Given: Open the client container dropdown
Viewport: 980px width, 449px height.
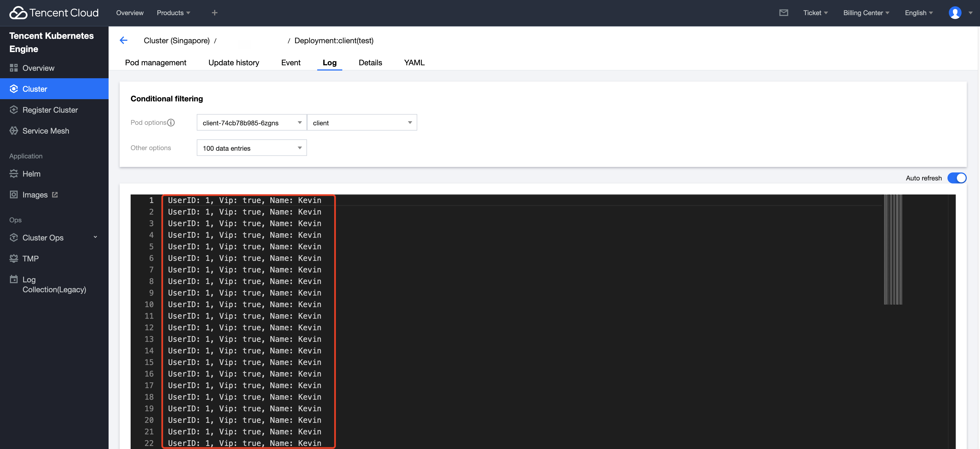Looking at the screenshot, I should (x=362, y=123).
